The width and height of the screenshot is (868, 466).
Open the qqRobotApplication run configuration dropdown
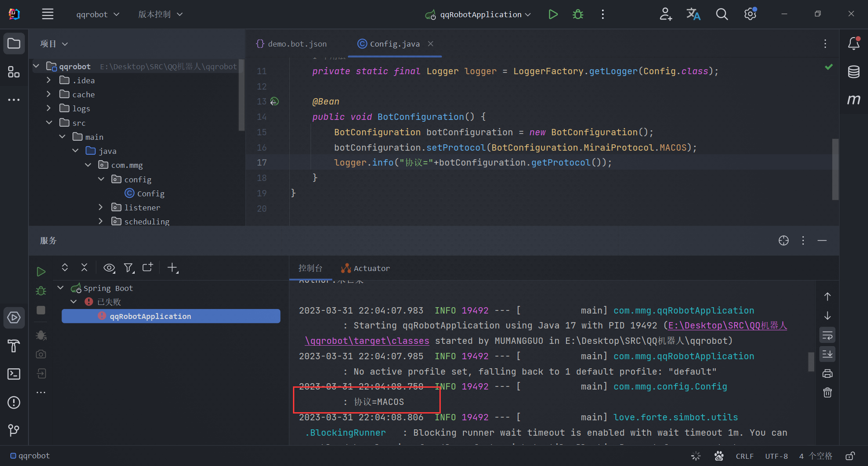pos(478,14)
